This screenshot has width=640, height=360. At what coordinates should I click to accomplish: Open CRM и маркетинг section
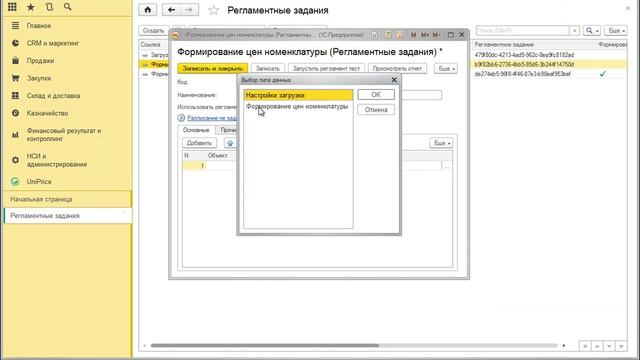(53, 43)
